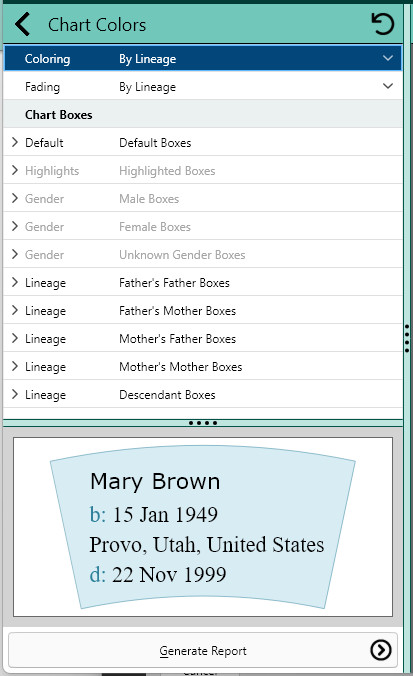Expand the Mother's Father Boxes row
This screenshot has width=413, height=676.
(15, 338)
